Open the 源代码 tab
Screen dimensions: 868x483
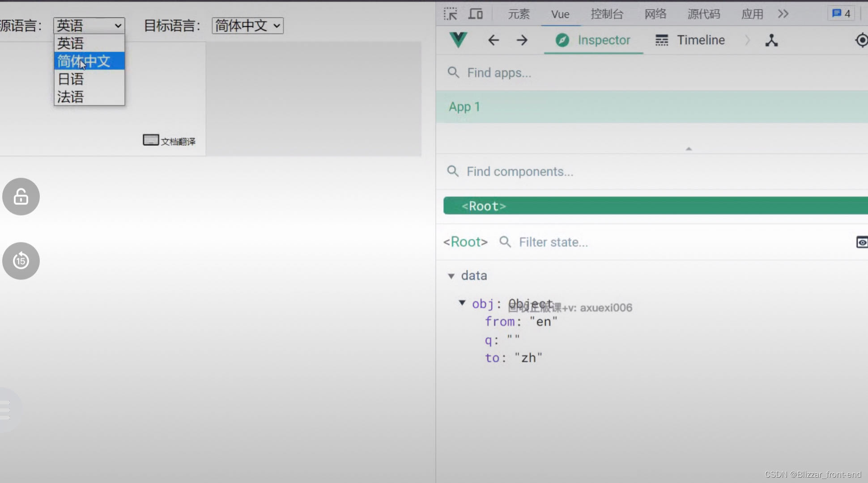[704, 14]
